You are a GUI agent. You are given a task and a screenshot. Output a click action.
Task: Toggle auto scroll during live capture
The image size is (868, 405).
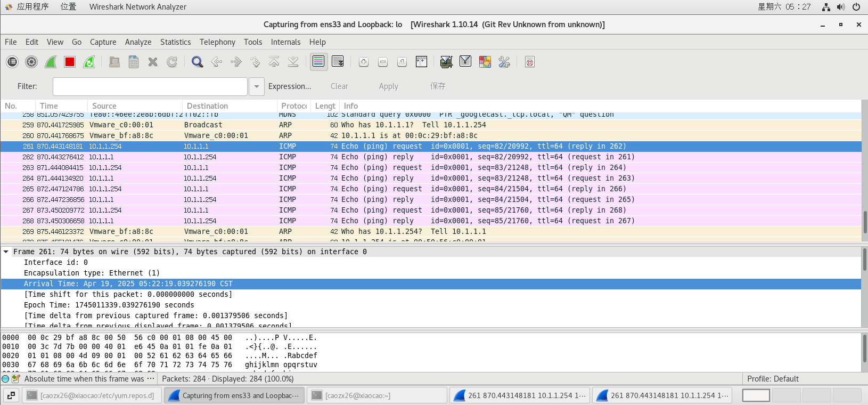coord(338,62)
